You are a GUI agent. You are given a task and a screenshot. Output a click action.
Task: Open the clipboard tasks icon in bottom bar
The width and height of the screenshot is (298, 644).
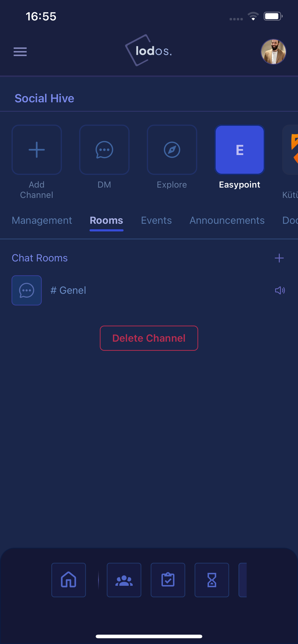coord(168,580)
